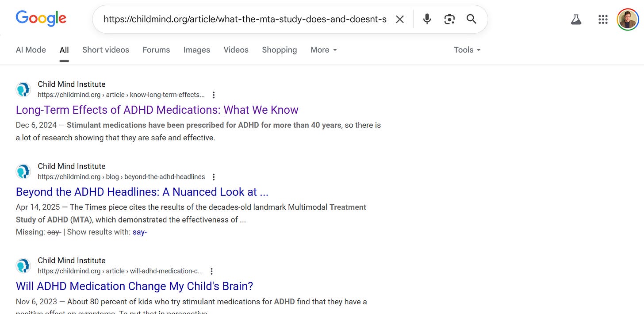Image resolution: width=644 pixels, height=314 pixels.
Task: Open Beyond the ADHD Headlines result link
Action: pos(142,192)
